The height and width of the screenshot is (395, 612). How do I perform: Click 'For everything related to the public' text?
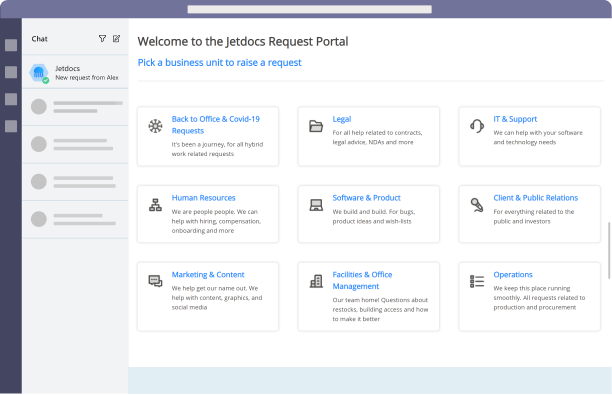point(533,217)
